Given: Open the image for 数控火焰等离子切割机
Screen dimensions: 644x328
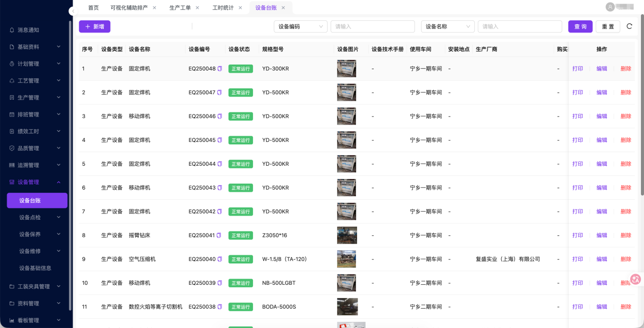Looking at the screenshot, I should tap(347, 307).
